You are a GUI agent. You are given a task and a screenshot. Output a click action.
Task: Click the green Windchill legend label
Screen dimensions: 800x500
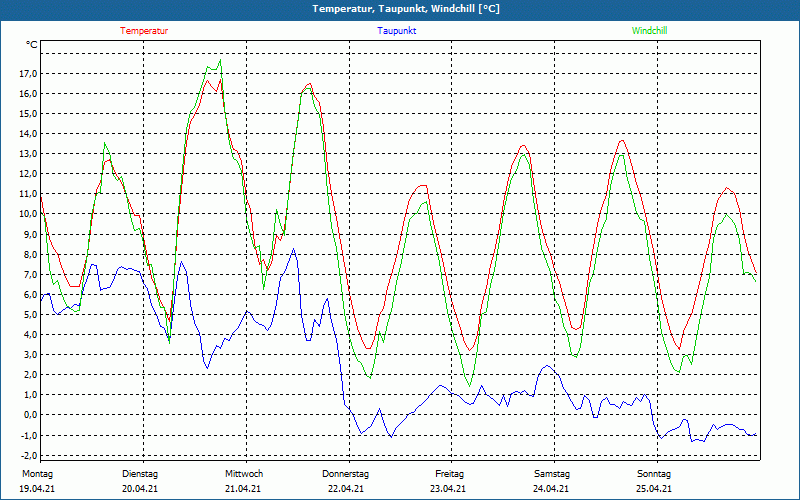tap(649, 31)
